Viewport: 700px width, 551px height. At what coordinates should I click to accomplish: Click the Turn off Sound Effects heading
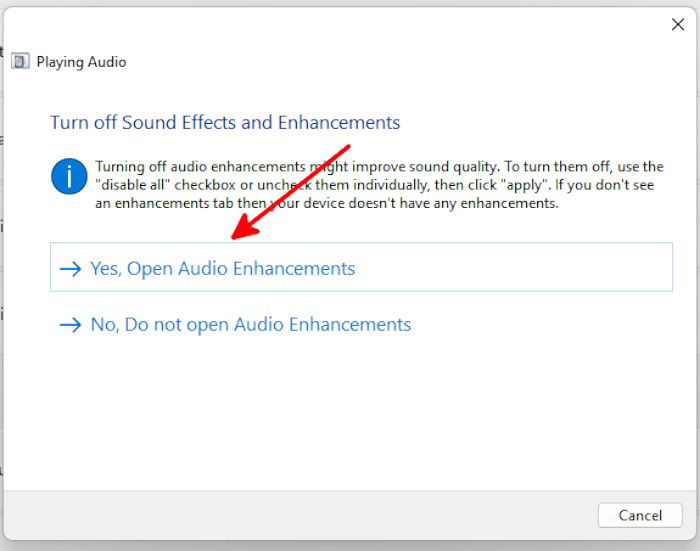(x=225, y=122)
